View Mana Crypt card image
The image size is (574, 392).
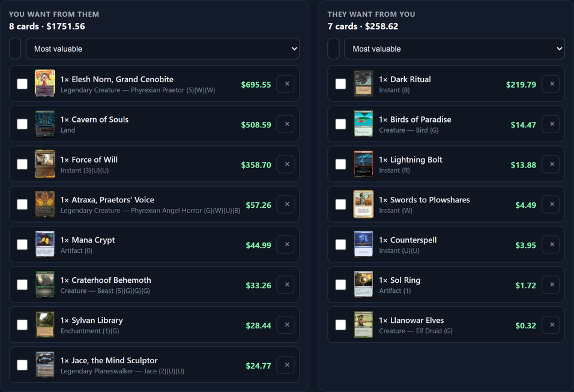click(x=44, y=244)
